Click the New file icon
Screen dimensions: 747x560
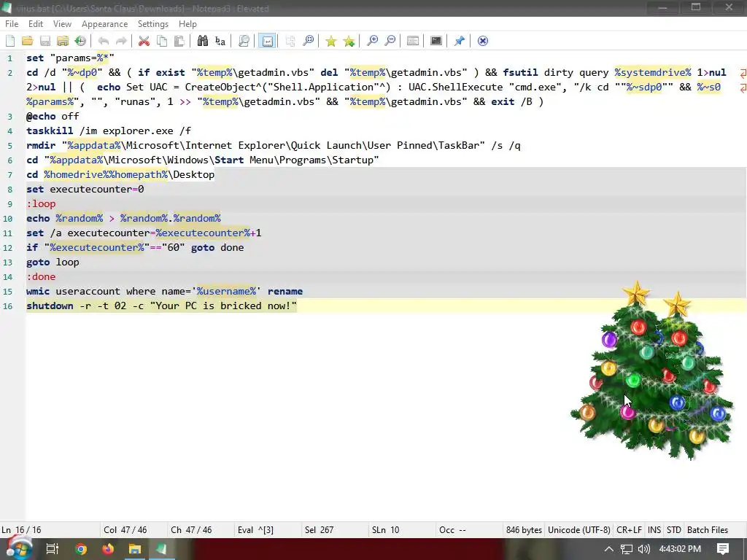[10, 41]
